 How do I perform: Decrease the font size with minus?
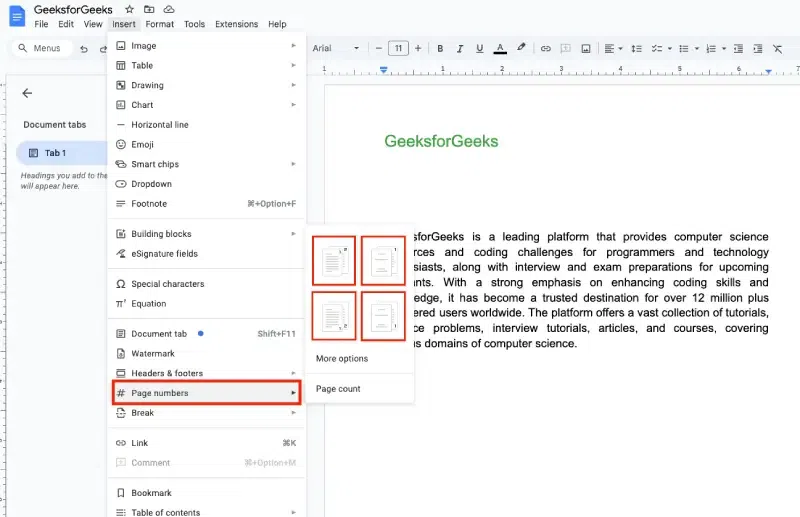pos(379,48)
